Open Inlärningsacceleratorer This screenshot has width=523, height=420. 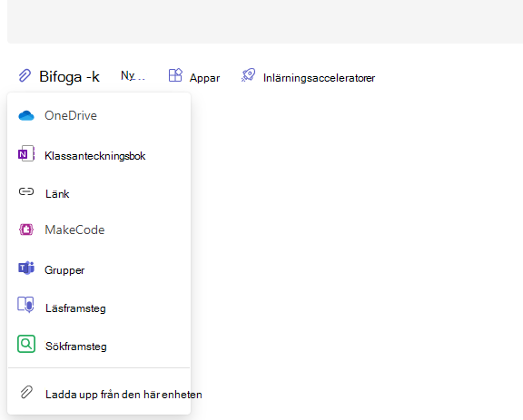click(x=319, y=78)
